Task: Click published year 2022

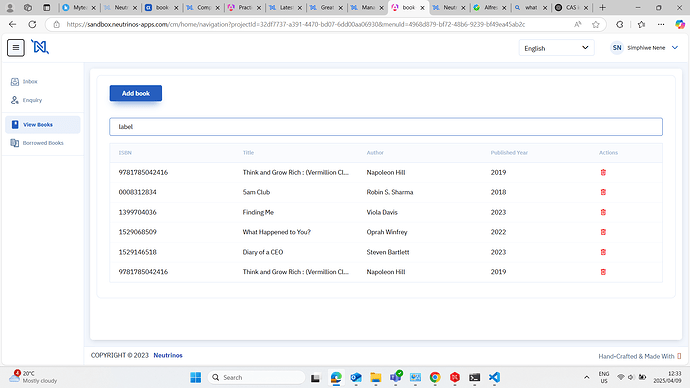Action: [x=498, y=232]
